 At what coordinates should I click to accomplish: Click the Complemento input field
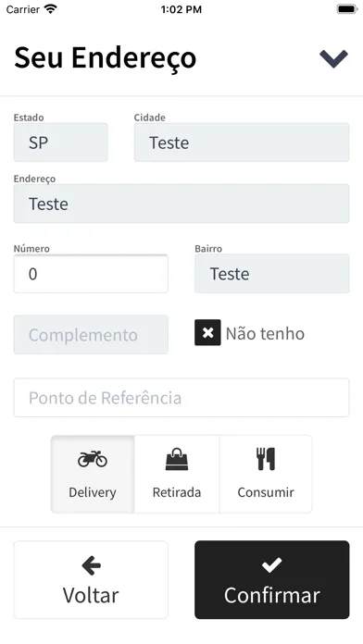(91, 335)
